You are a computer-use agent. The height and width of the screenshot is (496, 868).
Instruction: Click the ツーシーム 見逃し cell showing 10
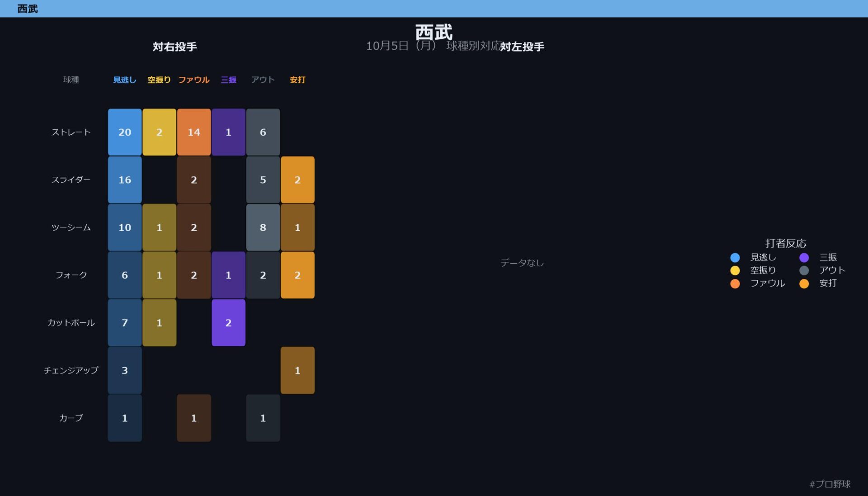[125, 227]
